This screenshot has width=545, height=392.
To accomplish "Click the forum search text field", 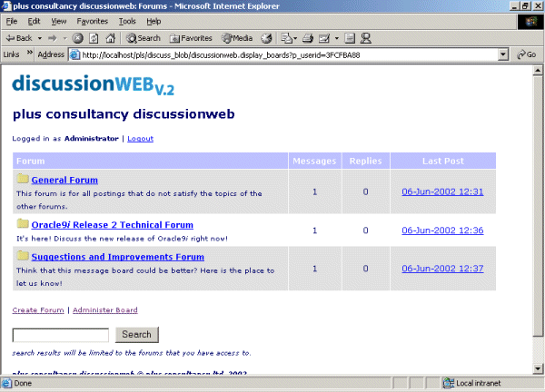I will (61, 335).
